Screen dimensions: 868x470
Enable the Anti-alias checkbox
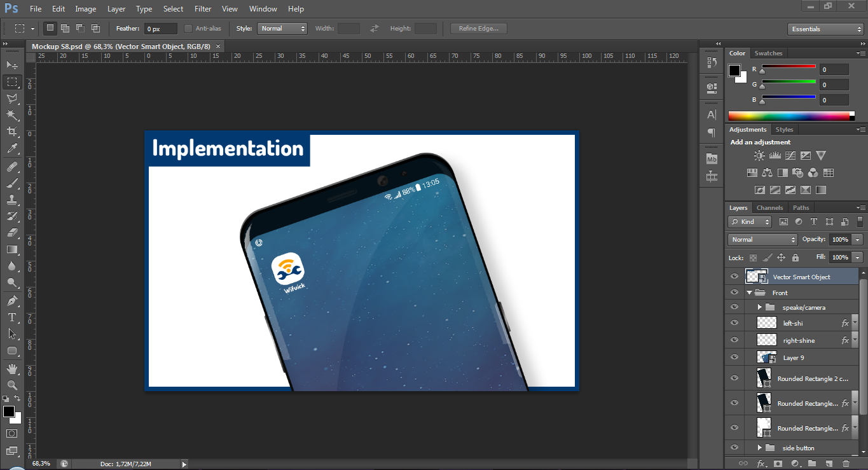[188, 29]
